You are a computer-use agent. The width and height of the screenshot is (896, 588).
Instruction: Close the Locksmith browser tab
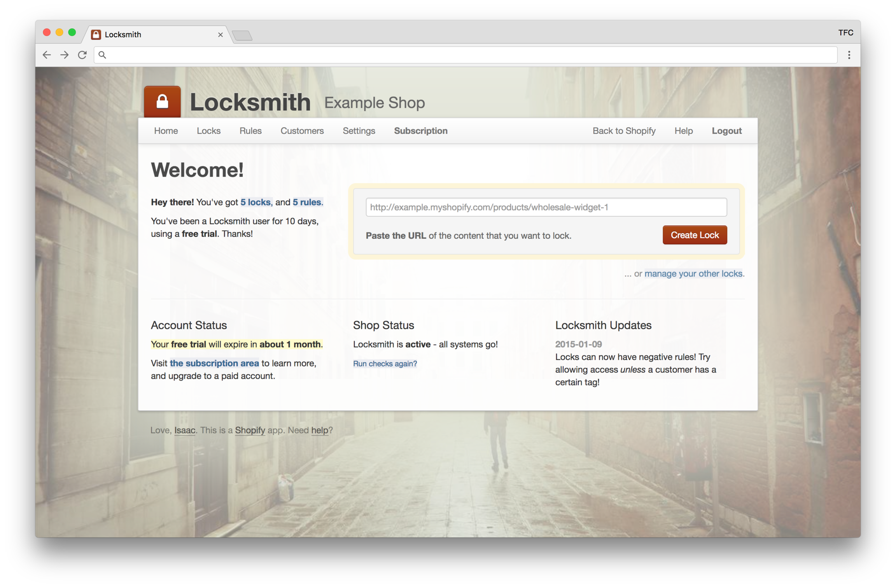coord(220,35)
